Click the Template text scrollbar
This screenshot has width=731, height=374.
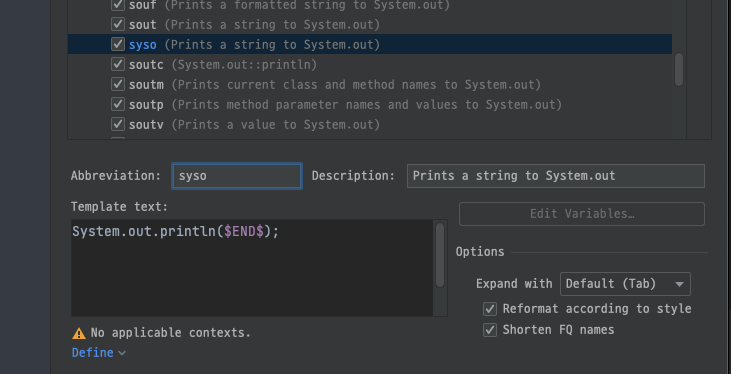[440, 255]
